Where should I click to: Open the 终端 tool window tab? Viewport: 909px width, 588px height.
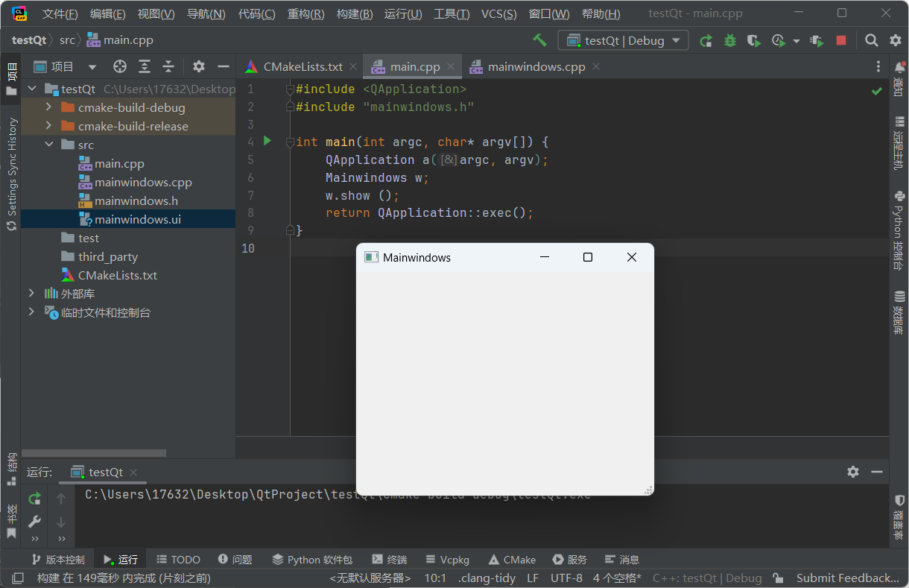[x=390, y=559]
